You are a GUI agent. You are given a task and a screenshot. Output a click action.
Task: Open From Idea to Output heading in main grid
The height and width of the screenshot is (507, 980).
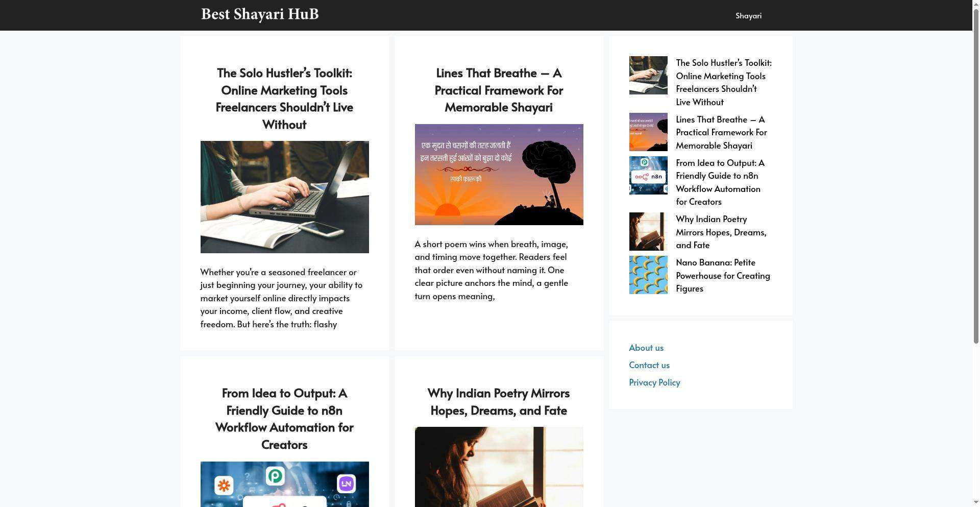[284, 419]
